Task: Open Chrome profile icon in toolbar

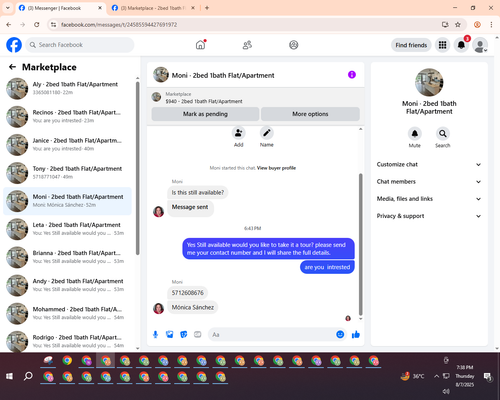Action: click(x=477, y=24)
